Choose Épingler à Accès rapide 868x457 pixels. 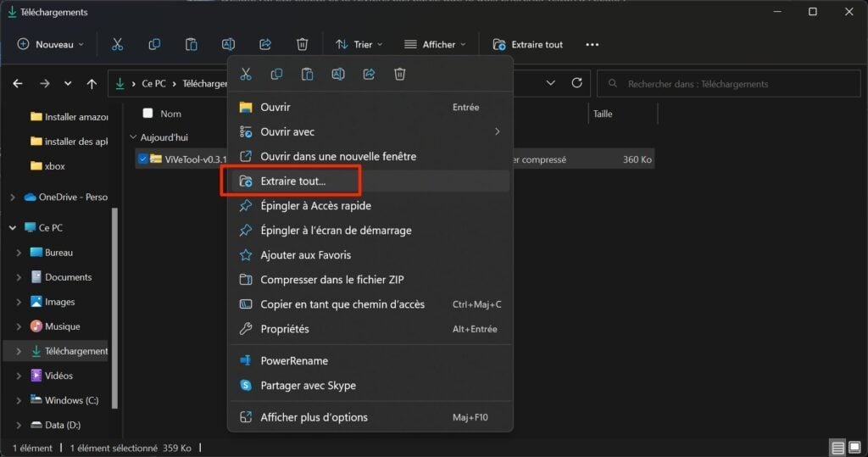click(x=370, y=205)
